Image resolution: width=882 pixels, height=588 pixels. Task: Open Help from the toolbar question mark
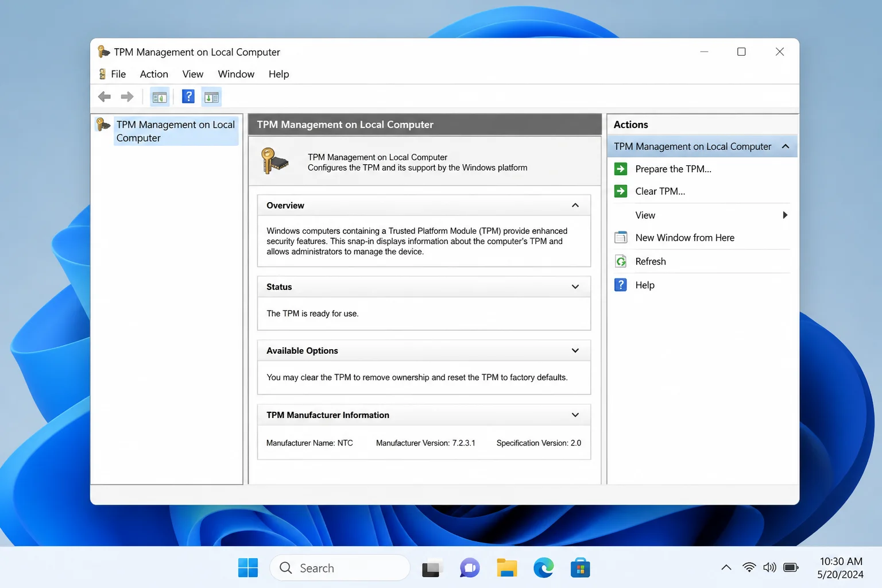coord(188,96)
